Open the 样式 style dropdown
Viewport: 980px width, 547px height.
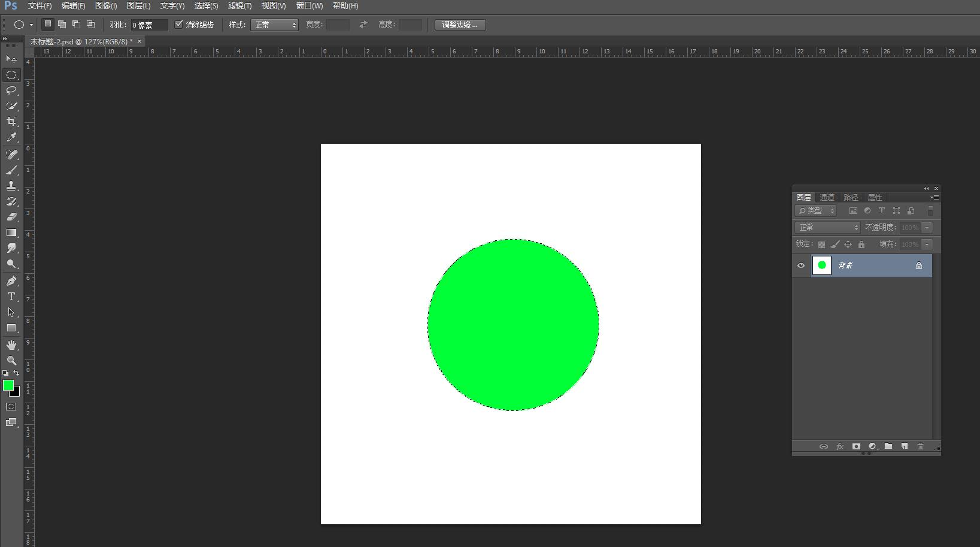point(274,25)
